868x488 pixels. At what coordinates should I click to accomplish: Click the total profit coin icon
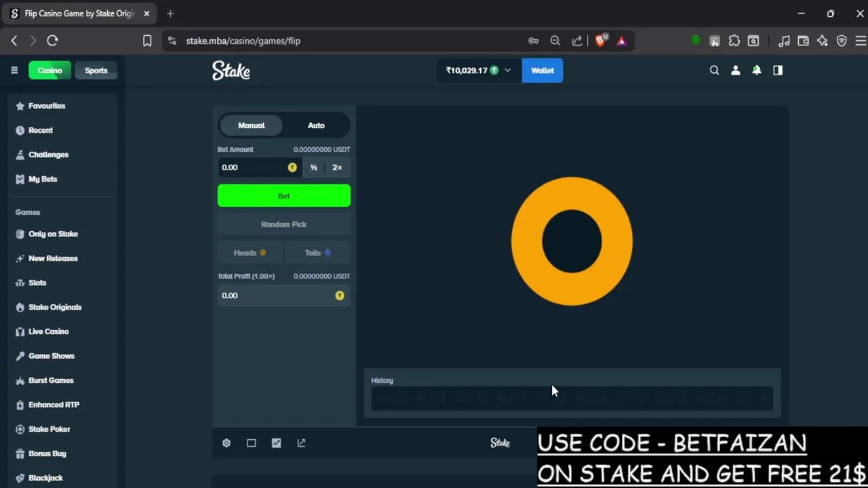click(x=340, y=296)
